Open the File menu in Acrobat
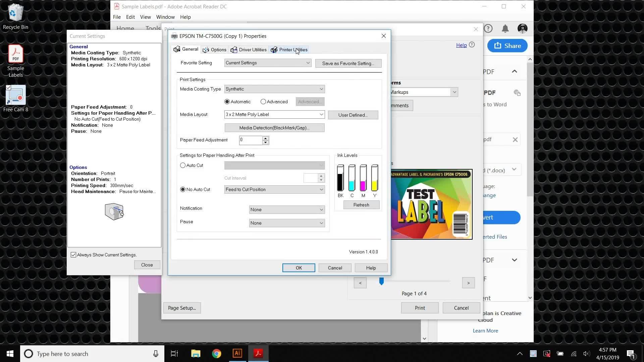 [x=117, y=17]
